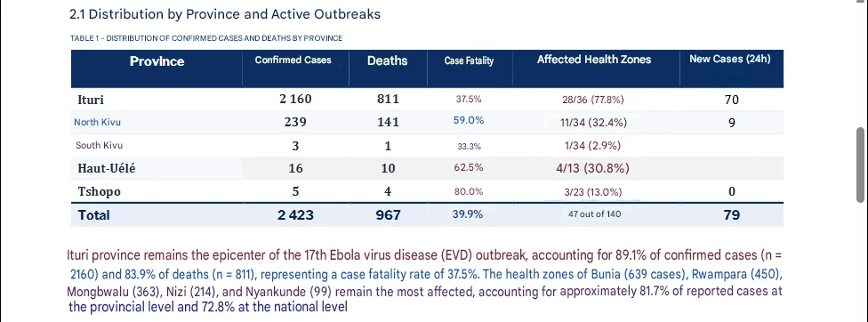Select Ituri confirmed cases value 2 160
This screenshot has height=322, width=868.
[x=295, y=99]
